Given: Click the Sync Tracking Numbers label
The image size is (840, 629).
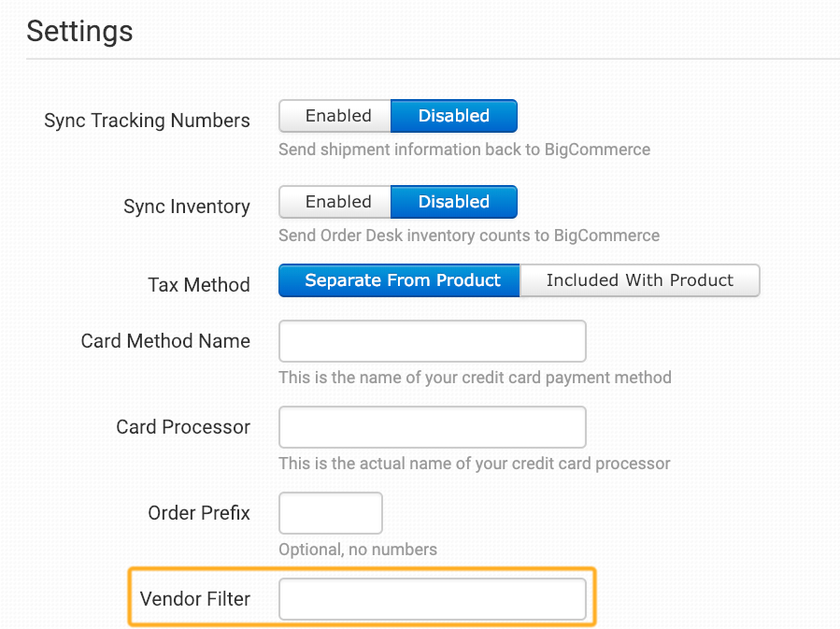Looking at the screenshot, I should point(148,121).
